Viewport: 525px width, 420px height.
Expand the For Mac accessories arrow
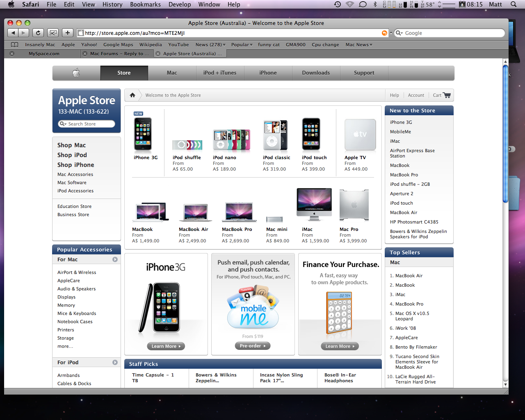(115, 260)
